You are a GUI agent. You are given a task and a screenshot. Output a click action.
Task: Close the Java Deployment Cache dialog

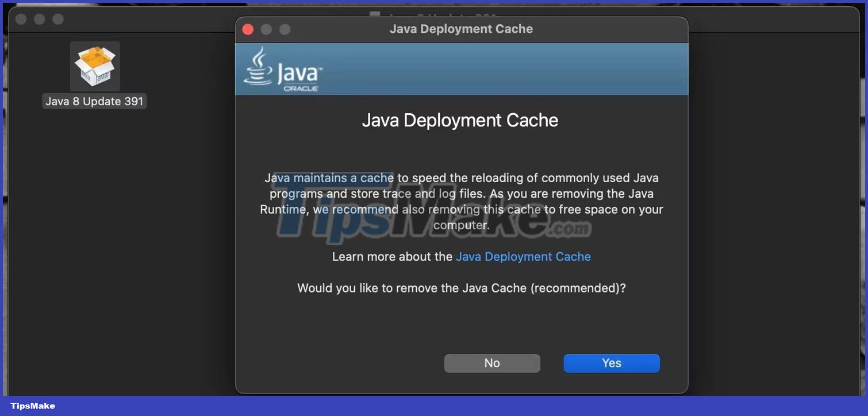[248, 29]
